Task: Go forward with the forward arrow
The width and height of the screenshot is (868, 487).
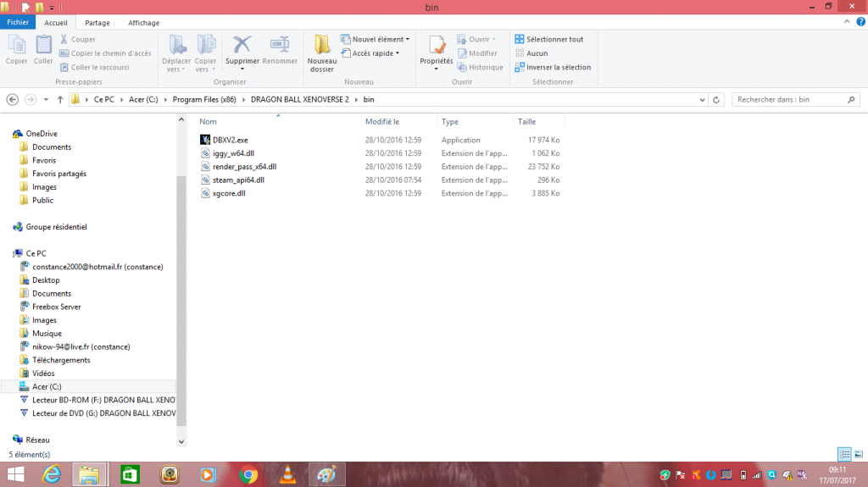Action: click(x=31, y=100)
